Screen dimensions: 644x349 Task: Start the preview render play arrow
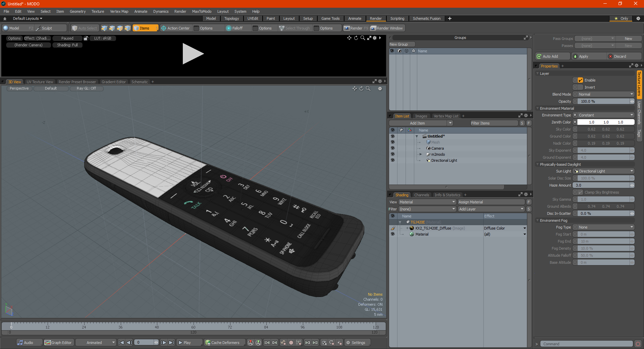(x=193, y=54)
